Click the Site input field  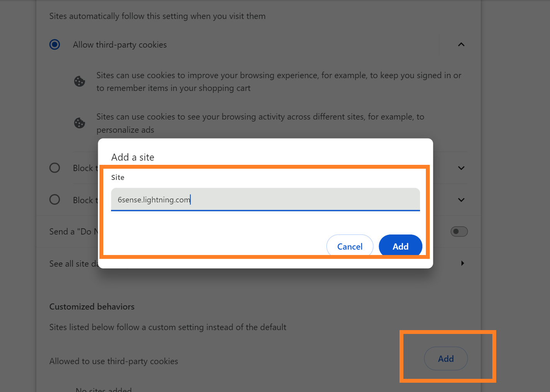265,200
